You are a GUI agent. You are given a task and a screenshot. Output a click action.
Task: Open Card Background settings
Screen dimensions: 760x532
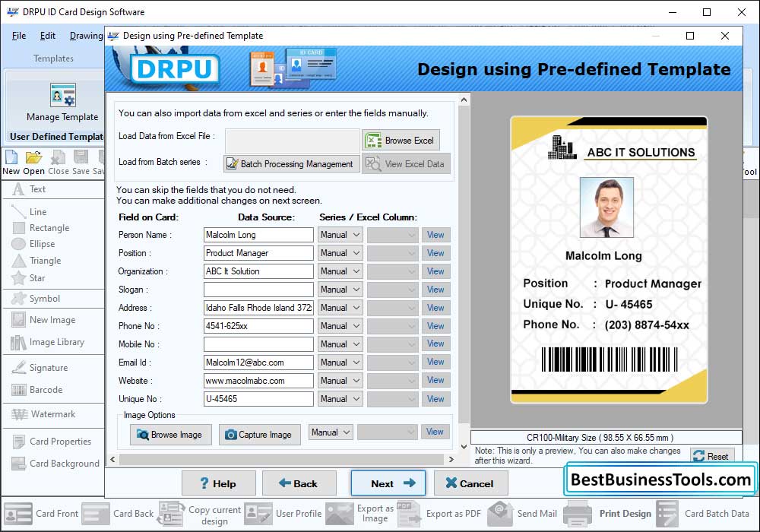(55, 464)
